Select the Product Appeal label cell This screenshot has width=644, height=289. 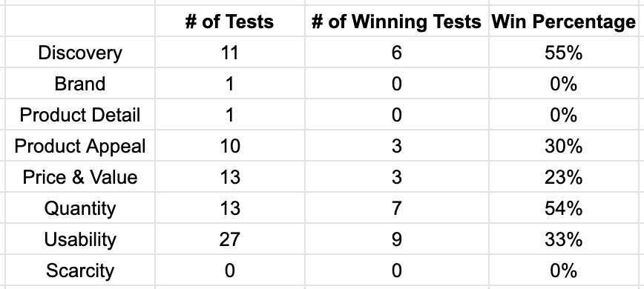[x=80, y=146]
